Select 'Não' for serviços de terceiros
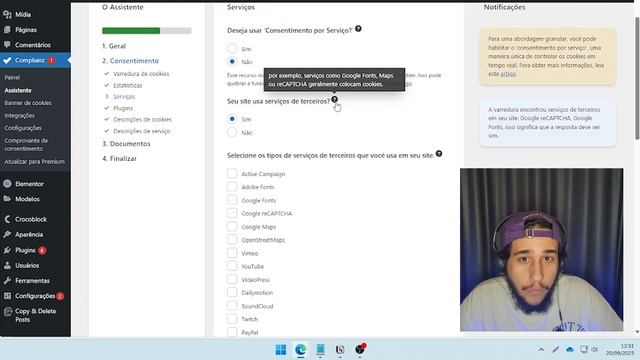Screen dimensions: 640x360 coord(232,132)
